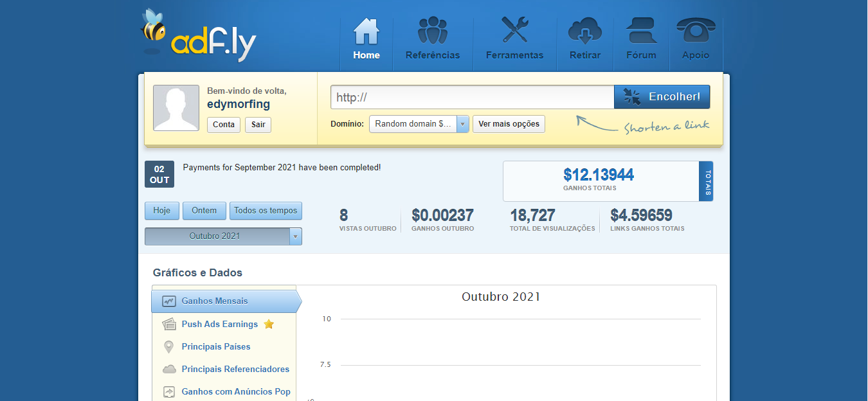Visit the Fórum menu label
The width and height of the screenshot is (868, 401).
point(641,55)
